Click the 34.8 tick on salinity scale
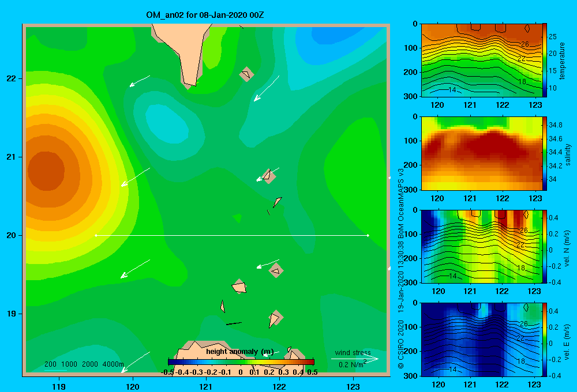The image size is (577, 392). point(555,125)
